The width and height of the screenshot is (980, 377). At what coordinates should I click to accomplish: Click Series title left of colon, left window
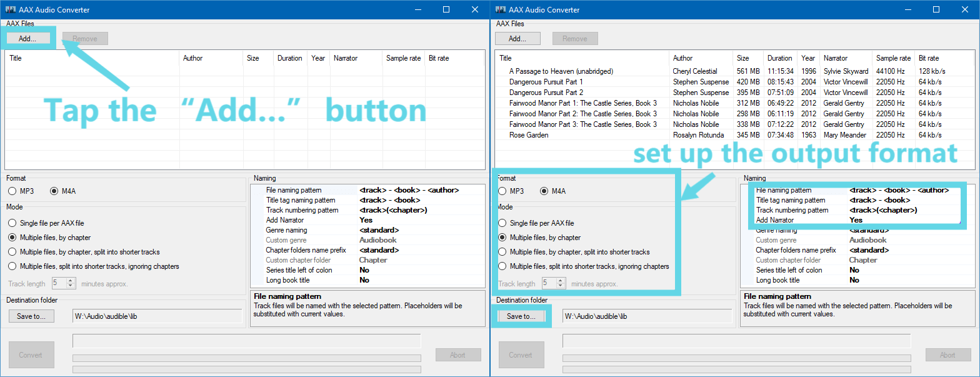367,270
